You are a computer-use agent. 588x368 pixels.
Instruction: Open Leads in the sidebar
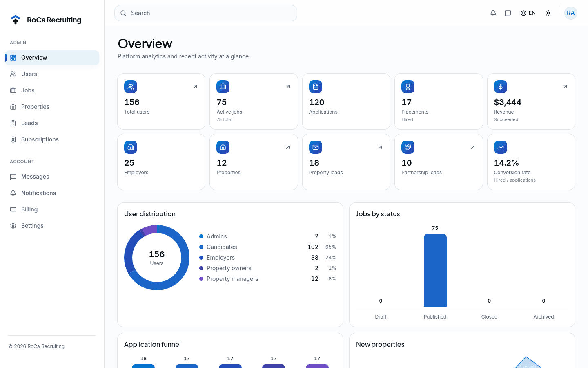[x=52, y=123]
